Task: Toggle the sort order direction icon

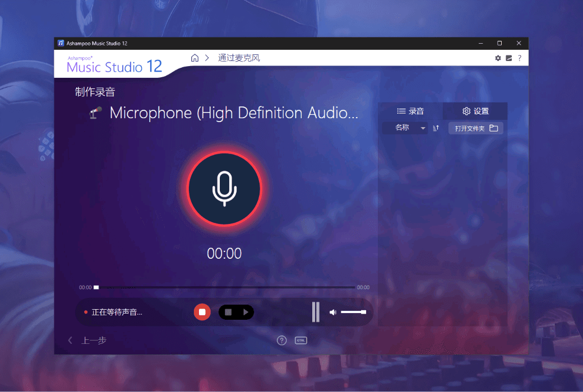Action: point(436,128)
